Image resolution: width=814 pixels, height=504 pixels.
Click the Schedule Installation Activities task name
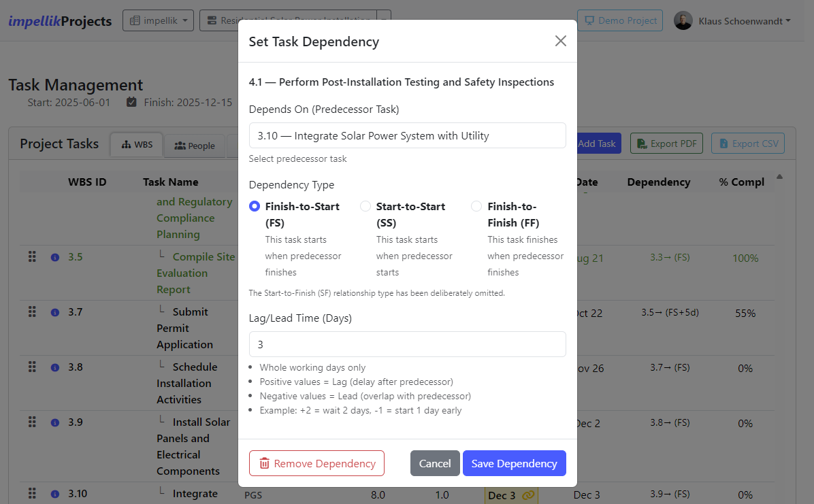(187, 382)
